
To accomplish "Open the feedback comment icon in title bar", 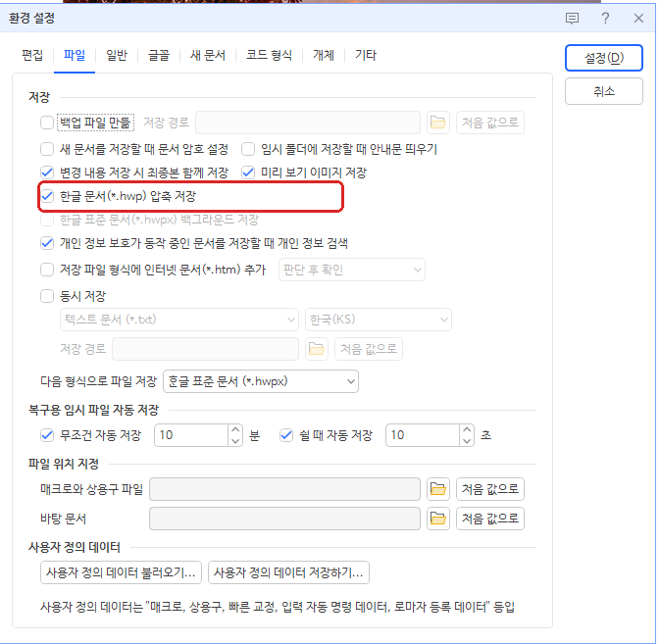I will (x=572, y=18).
